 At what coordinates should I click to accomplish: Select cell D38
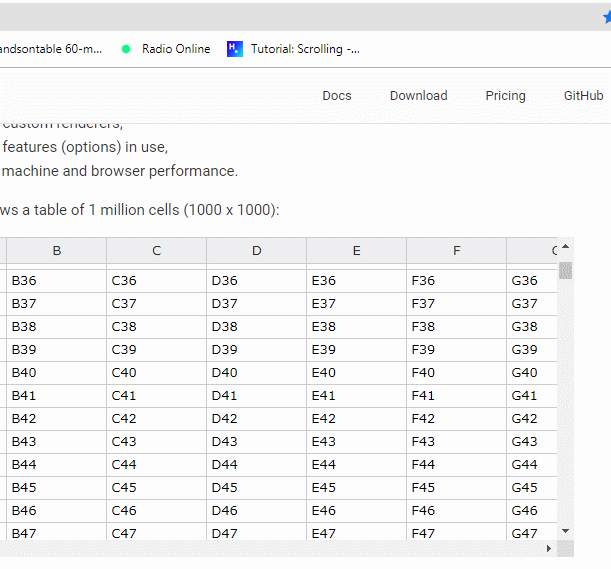click(256, 327)
